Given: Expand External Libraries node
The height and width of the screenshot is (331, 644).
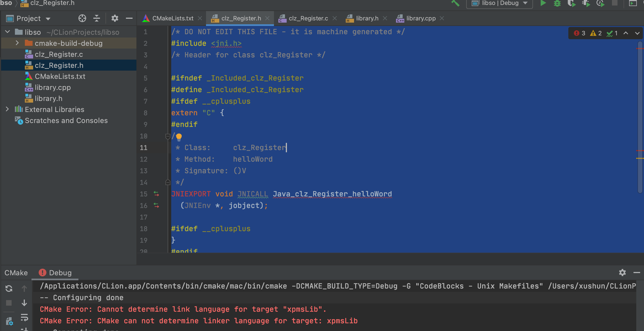Looking at the screenshot, I should click(x=7, y=109).
